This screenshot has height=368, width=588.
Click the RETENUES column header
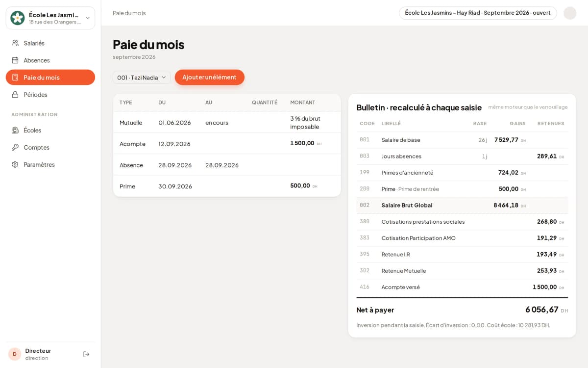point(551,124)
